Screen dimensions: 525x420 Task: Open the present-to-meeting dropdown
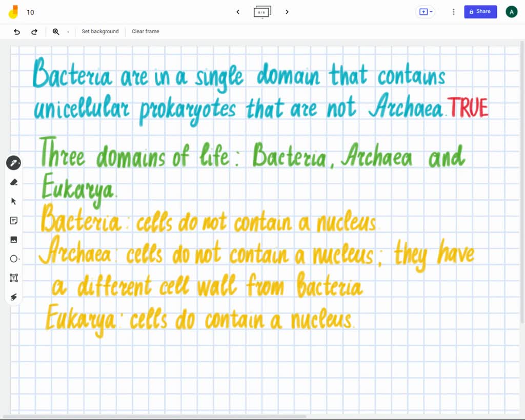pos(432,11)
